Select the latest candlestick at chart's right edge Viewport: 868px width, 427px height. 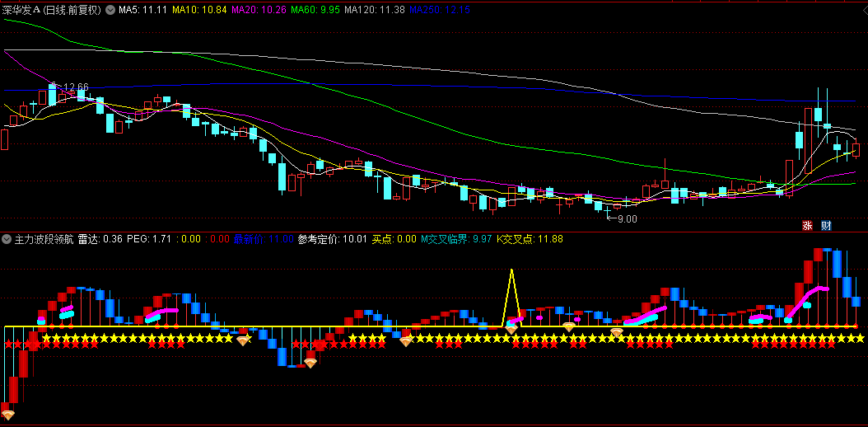pos(856,148)
